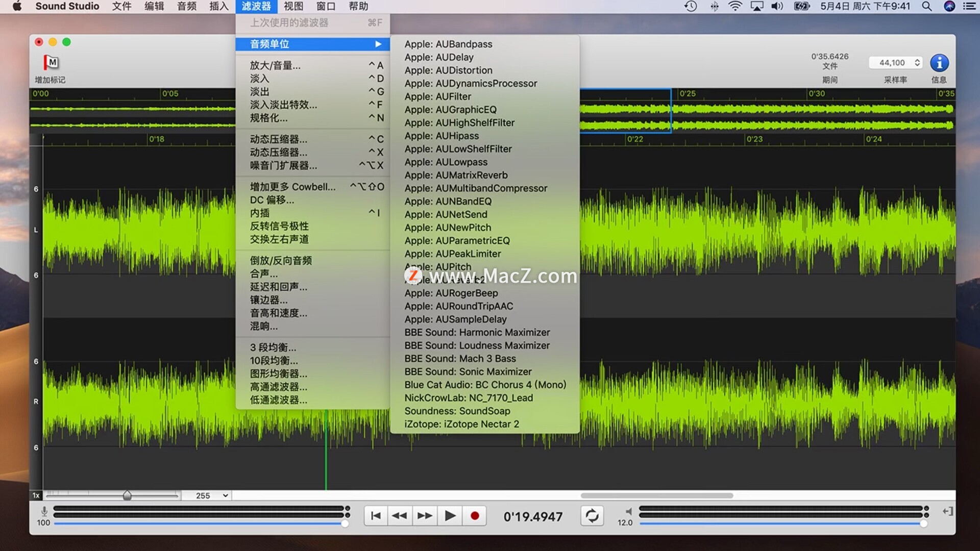
Task: Open the 音频 menu
Action: click(x=187, y=6)
